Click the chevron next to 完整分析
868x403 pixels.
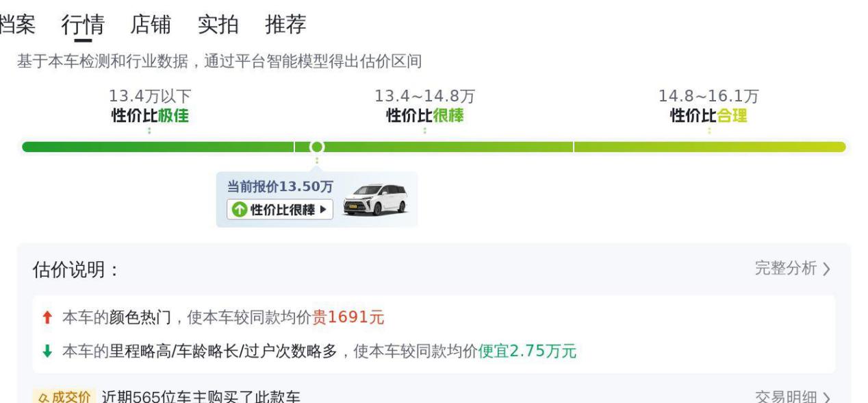coord(826,269)
